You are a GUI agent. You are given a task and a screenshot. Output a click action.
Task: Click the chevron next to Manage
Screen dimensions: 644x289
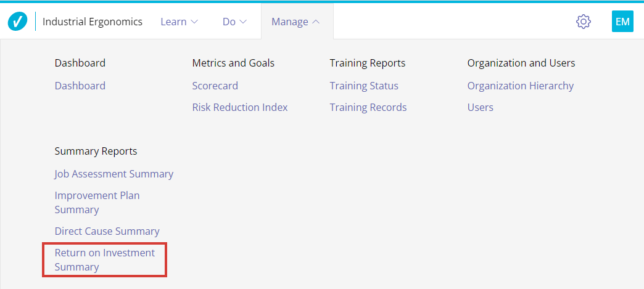[x=316, y=22]
